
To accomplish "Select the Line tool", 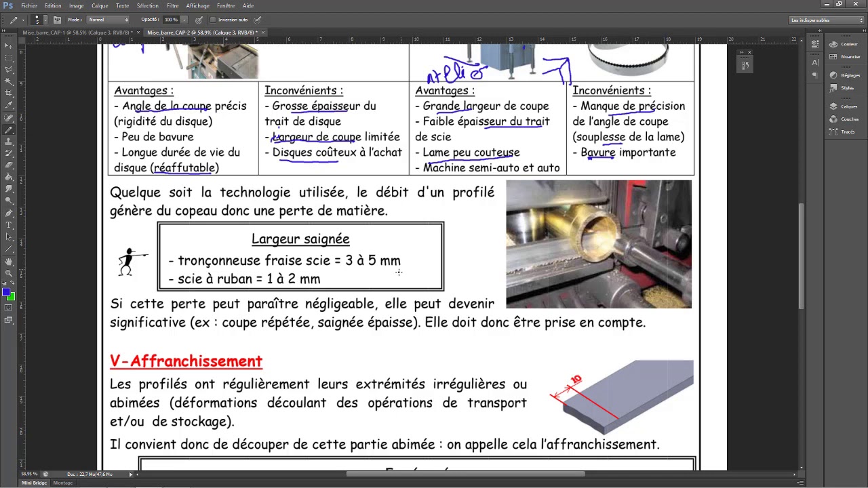I will 9,249.
